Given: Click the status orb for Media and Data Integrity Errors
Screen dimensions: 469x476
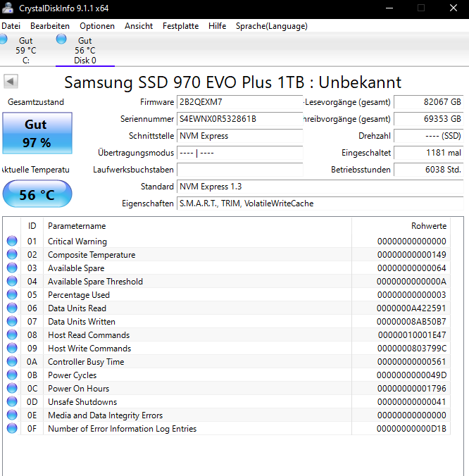Looking at the screenshot, I should point(12,415).
